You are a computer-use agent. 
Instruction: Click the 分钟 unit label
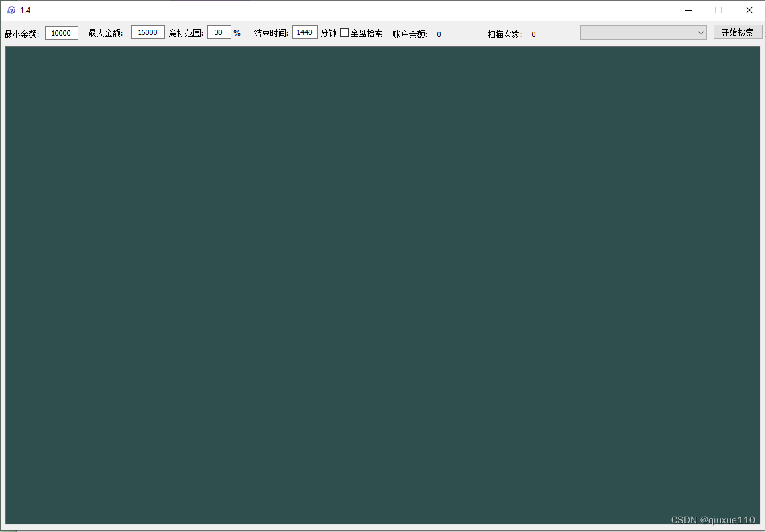coord(328,34)
